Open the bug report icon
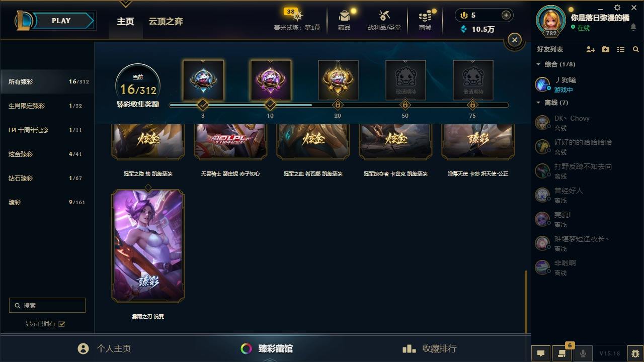The width and height of the screenshot is (644, 362). pos(635,353)
